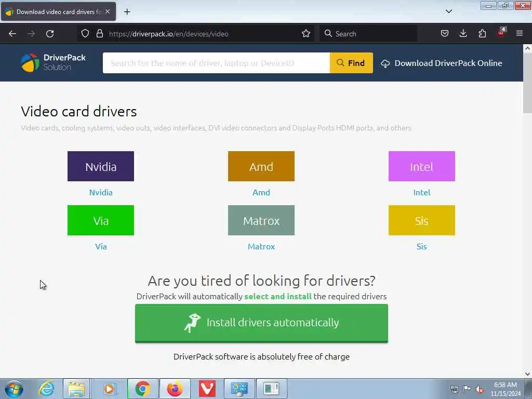532x399 pixels.
Task: Open the control panel taskbar icon
Action: pos(240,389)
